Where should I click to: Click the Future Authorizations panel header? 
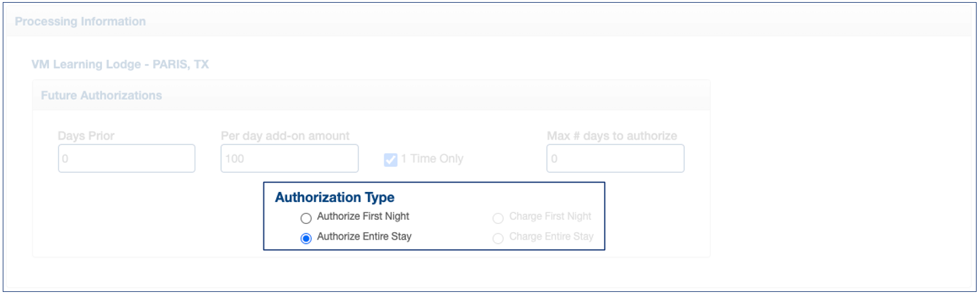pos(101,95)
